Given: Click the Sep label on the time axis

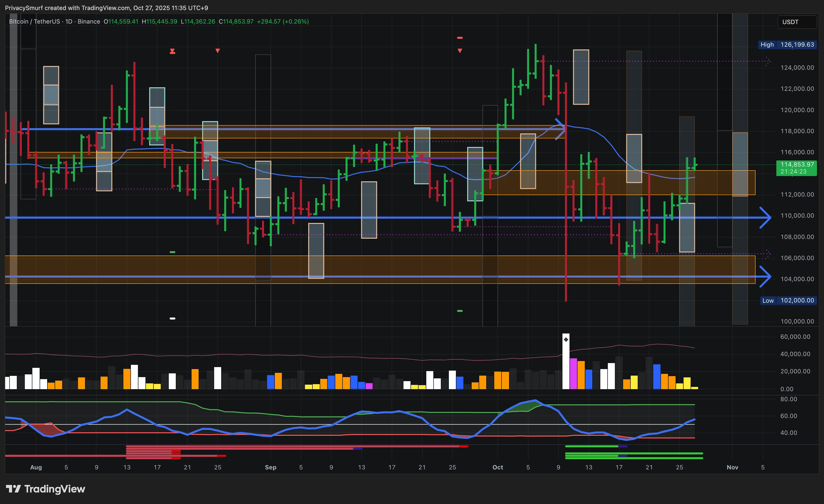Looking at the screenshot, I should click(271, 467).
